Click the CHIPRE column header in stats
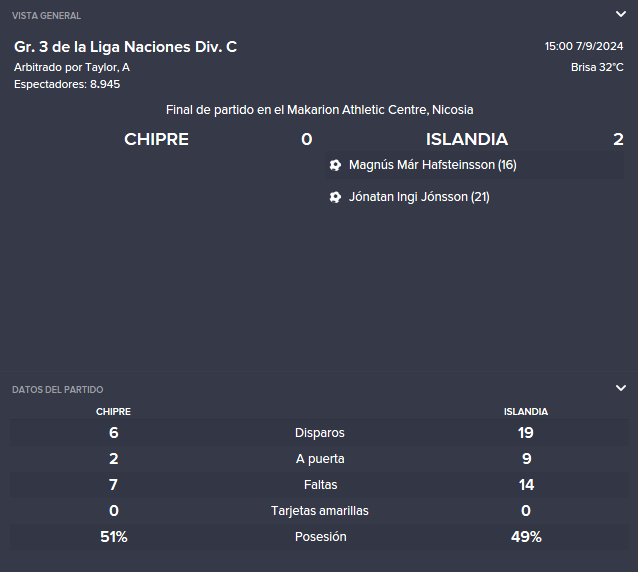 click(x=113, y=412)
